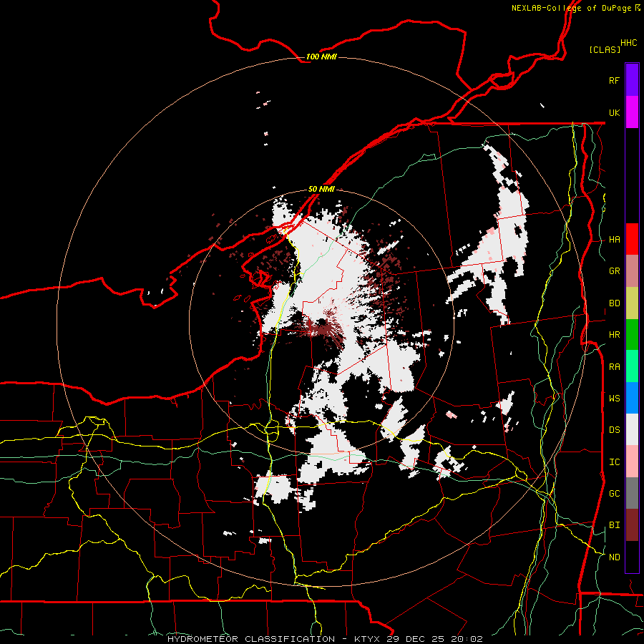
Task: Click the 'DS' legend label
Action: pyautogui.click(x=614, y=430)
